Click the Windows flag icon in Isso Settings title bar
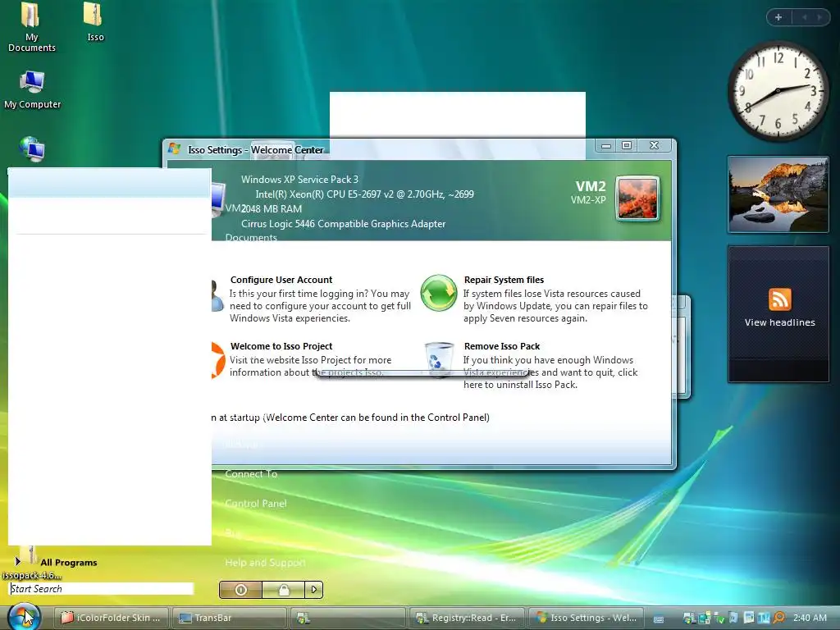This screenshot has height=630, width=840. coord(174,148)
